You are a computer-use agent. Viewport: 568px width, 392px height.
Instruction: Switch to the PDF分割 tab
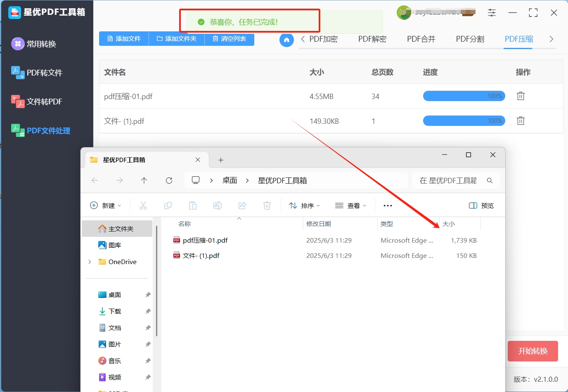click(x=470, y=39)
